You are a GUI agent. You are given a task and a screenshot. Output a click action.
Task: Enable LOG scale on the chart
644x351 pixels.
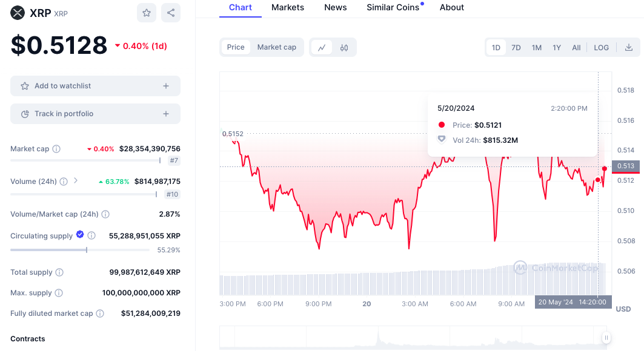pyautogui.click(x=601, y=47)
